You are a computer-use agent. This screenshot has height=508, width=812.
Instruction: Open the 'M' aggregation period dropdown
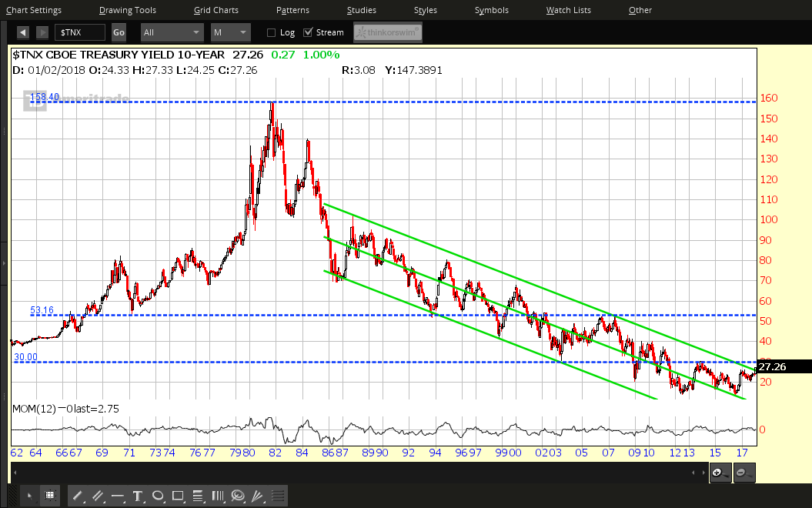click(x=231, y=32)
